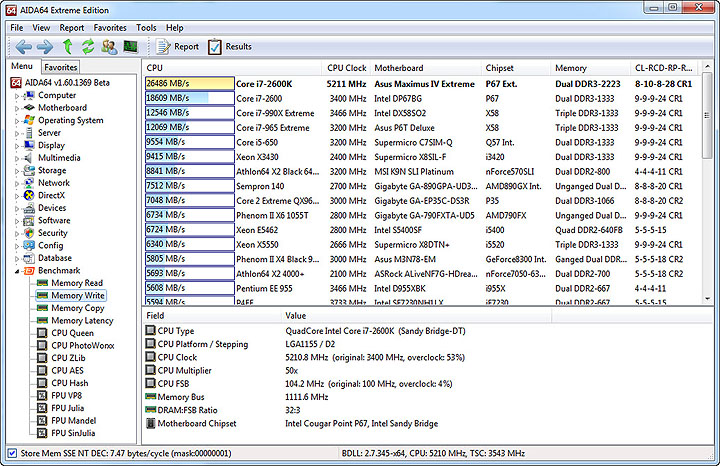720x466 pixels.
Task: Select the CPU Hash benchmark
Action: coord(70,383)
